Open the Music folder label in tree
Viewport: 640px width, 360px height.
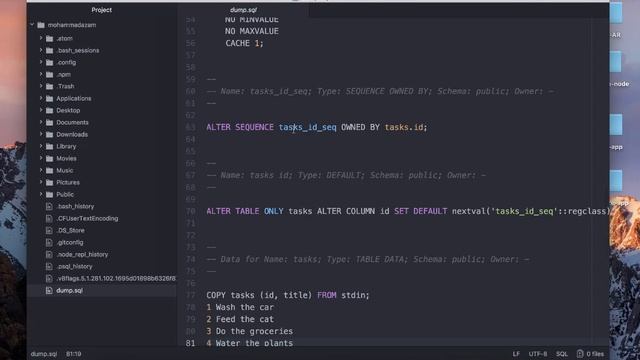coord(64,170)
